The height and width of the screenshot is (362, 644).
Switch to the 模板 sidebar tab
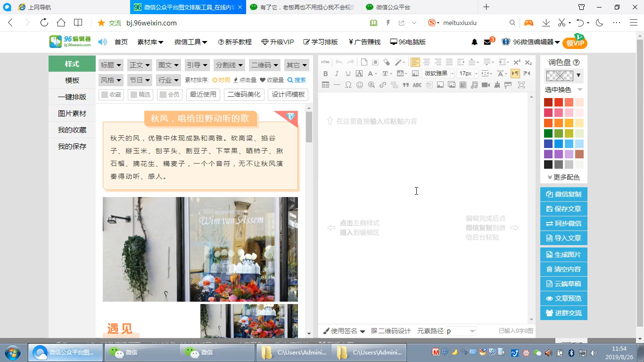(72, 80)
